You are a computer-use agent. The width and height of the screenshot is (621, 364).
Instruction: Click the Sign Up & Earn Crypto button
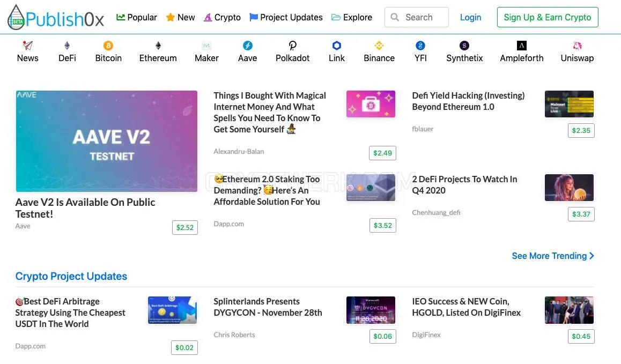(548, 17)
